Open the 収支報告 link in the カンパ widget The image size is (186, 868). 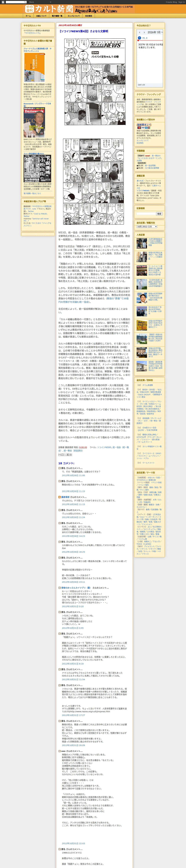tap(140, 143)
